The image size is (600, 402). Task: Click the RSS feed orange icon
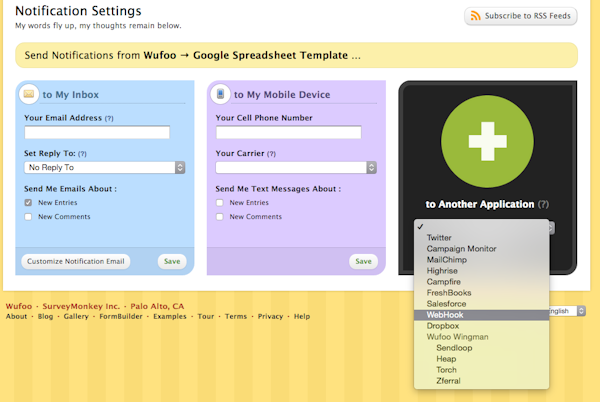point(475,16)
